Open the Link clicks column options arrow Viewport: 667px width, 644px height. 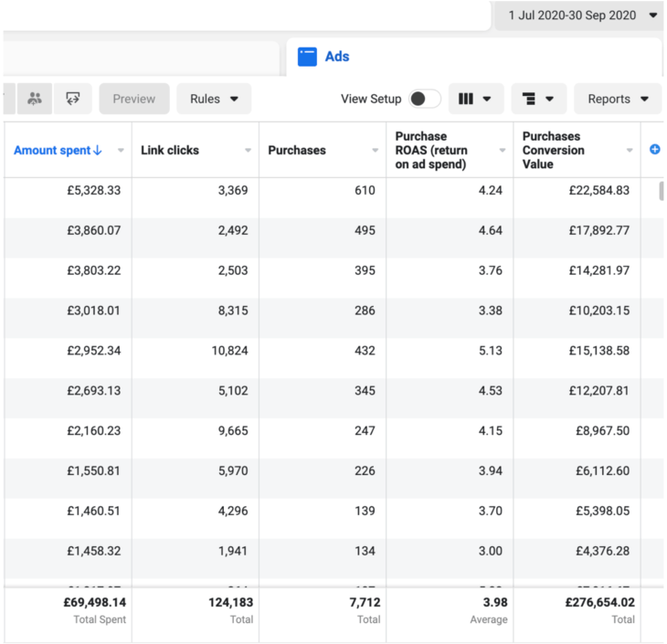point(248,151)
